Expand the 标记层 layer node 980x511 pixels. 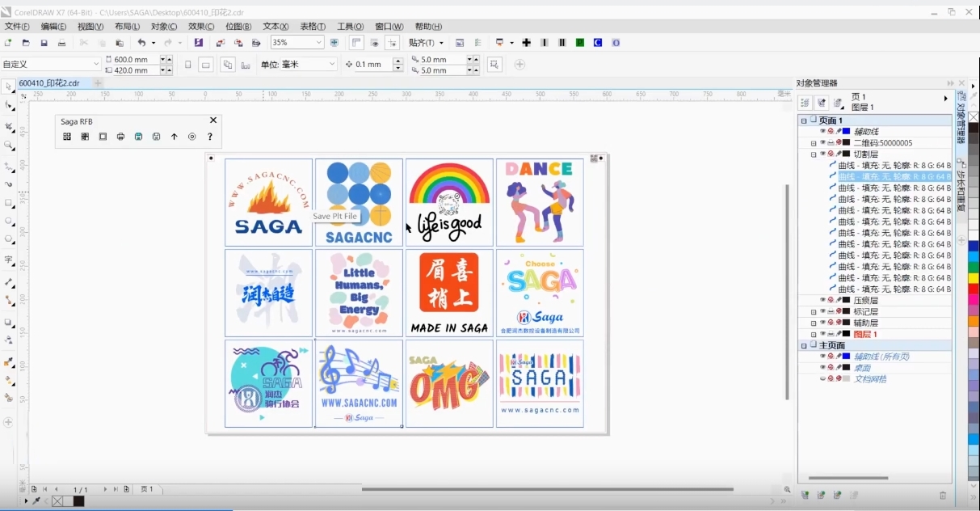click(814, 311)
